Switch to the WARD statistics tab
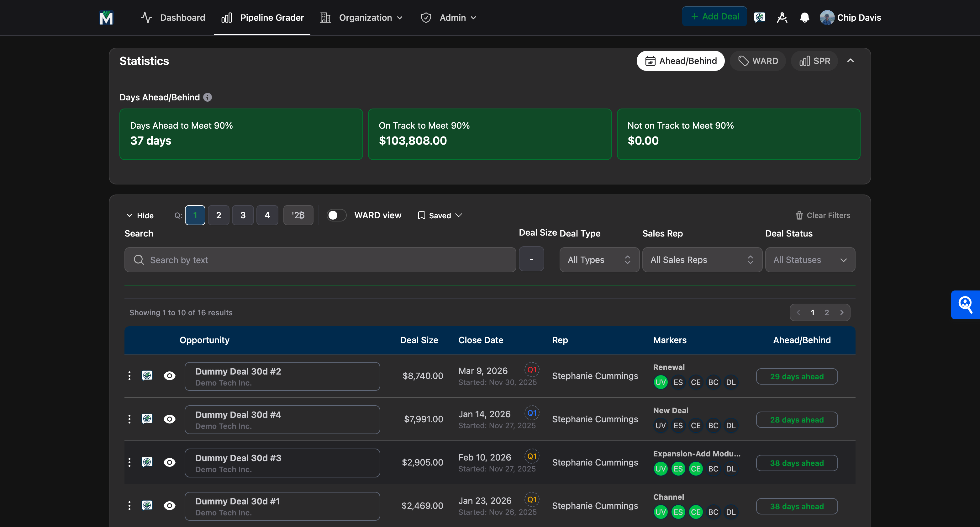 pos(758,61)
